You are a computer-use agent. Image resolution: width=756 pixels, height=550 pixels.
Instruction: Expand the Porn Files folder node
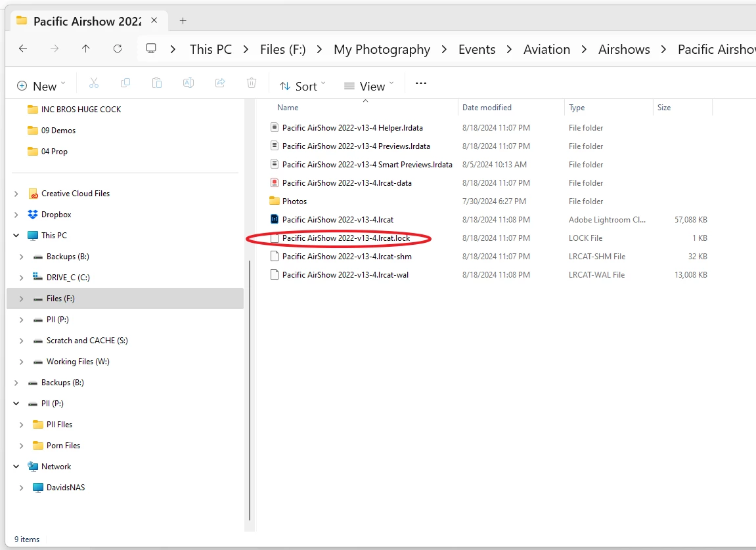point(21,446)
